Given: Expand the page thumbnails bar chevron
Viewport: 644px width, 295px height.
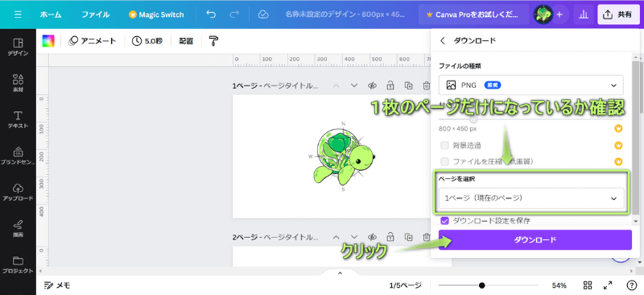Looking at the screenshot, I should [340, 272].
